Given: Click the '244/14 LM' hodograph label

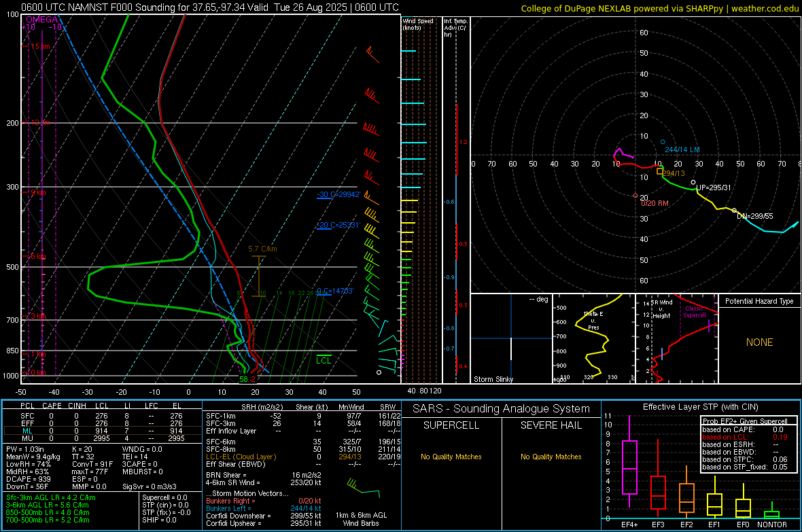Looking at the screenshot, I should (x=682, y=149).
